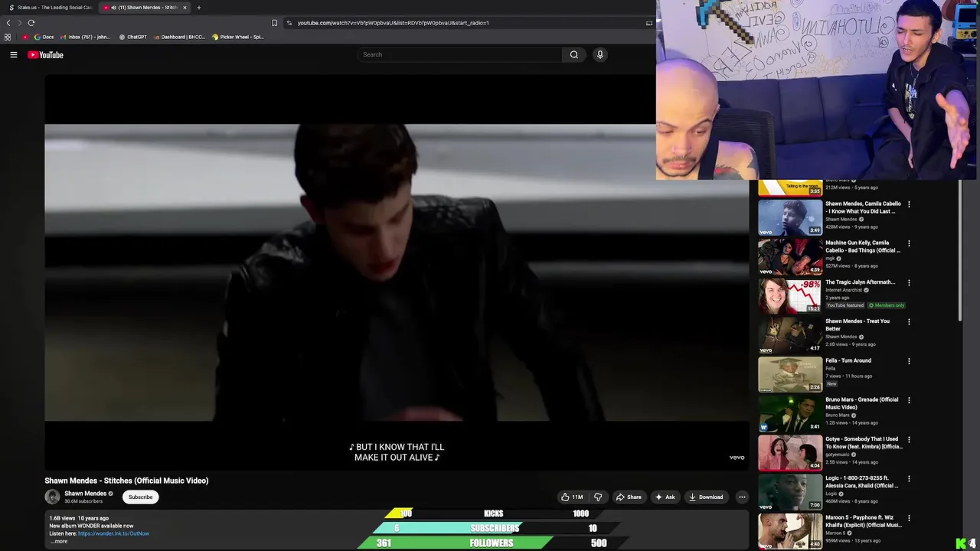
Task: Open the Dashboard bookmark
Action: [179, 37]
